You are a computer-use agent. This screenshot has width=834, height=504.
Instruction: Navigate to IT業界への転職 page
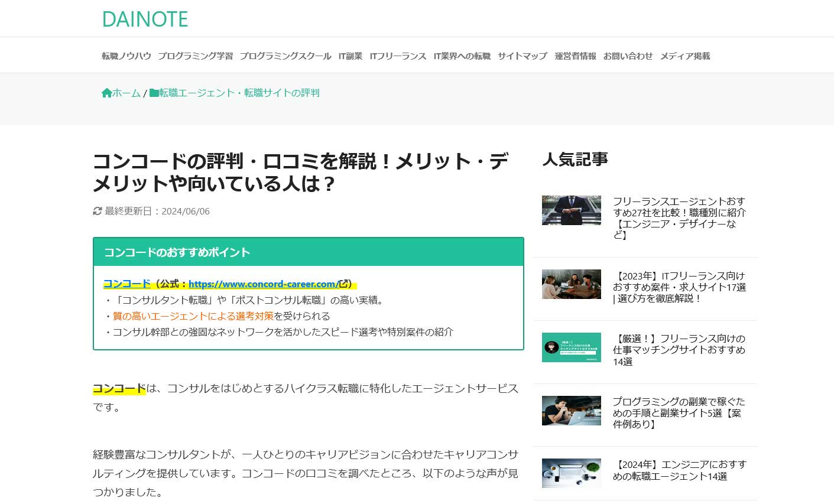[x=462, y=56]
